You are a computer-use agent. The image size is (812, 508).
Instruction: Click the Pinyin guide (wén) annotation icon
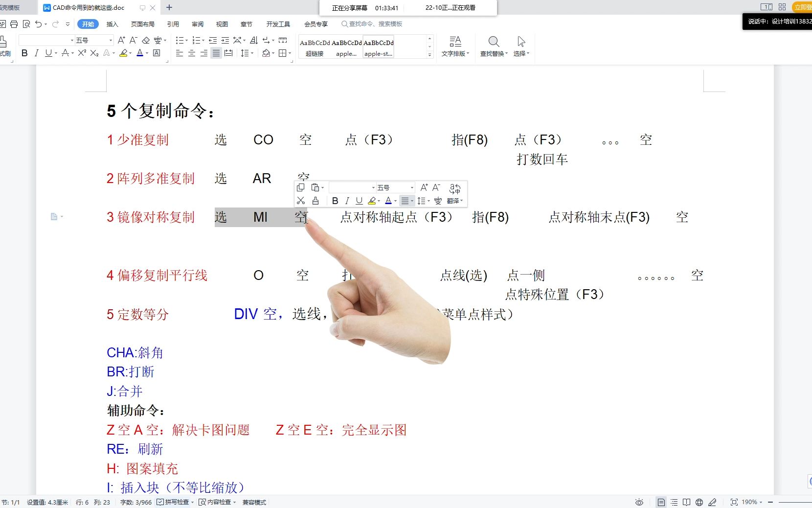[x=158, y=40]
